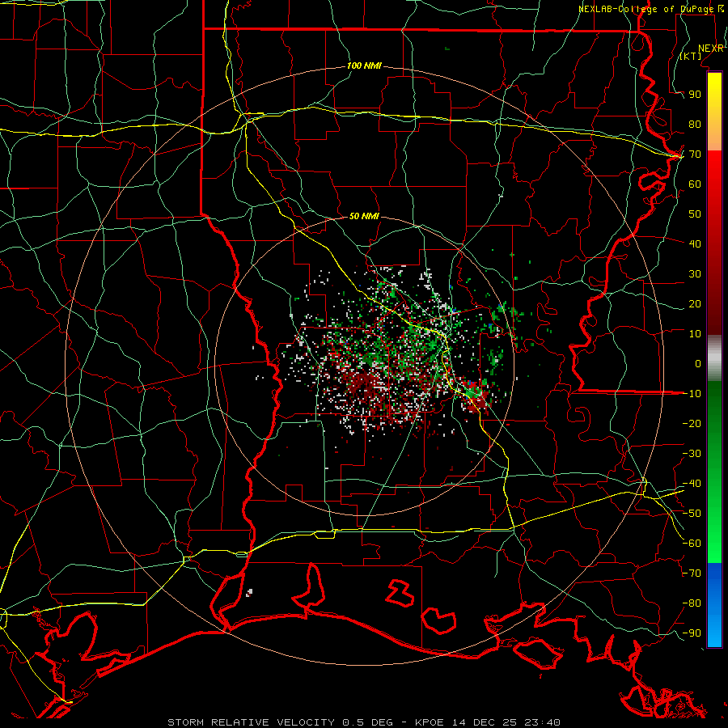Select the 40 knot scale label
Image resolution: width=728 pixels, height=728 pixels.
695,243
